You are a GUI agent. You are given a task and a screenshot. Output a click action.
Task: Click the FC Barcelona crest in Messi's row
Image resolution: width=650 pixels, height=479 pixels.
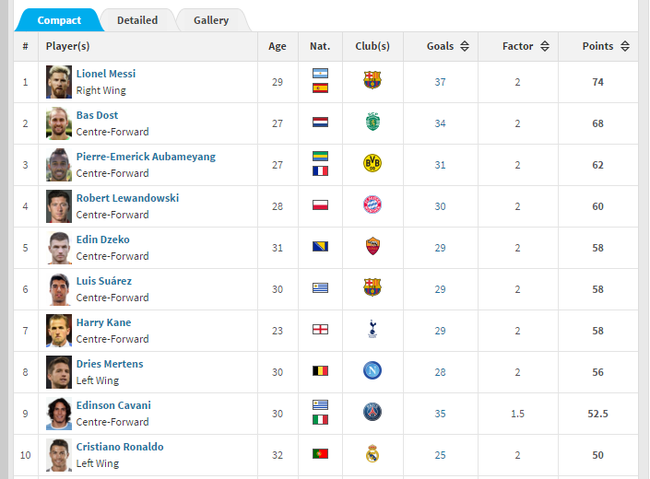(x=372, y=81)
